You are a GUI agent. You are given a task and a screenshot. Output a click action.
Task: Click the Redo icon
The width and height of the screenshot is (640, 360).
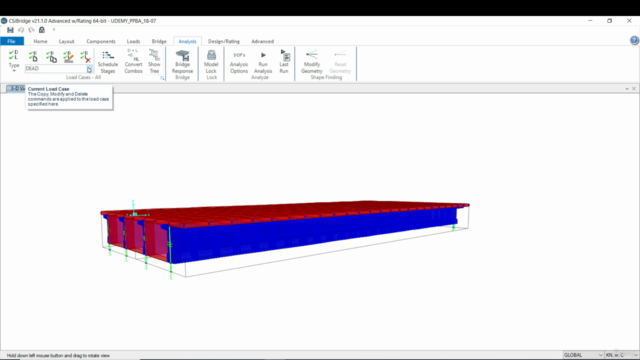(x=31, y=30)
